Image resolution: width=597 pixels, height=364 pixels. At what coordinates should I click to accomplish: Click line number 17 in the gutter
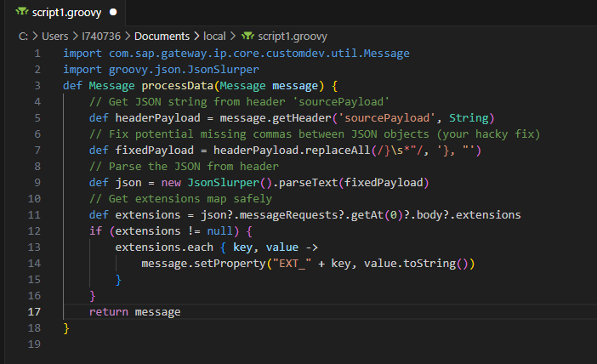[34, 312]
